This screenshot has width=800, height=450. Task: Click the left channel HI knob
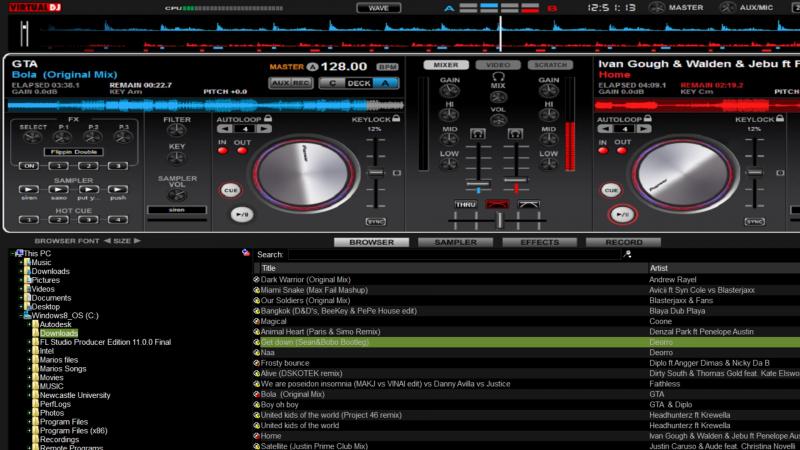449,115
